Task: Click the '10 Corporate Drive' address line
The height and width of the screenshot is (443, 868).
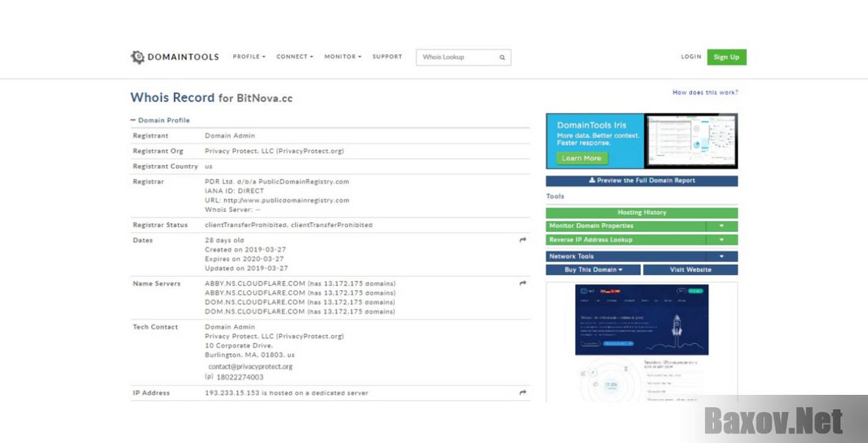Action: 239,345
